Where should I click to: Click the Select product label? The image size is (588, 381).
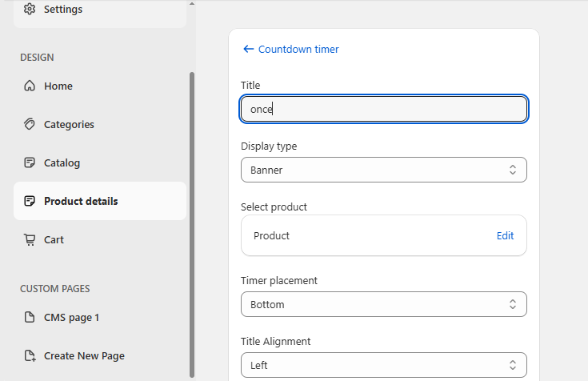[274, 207]
